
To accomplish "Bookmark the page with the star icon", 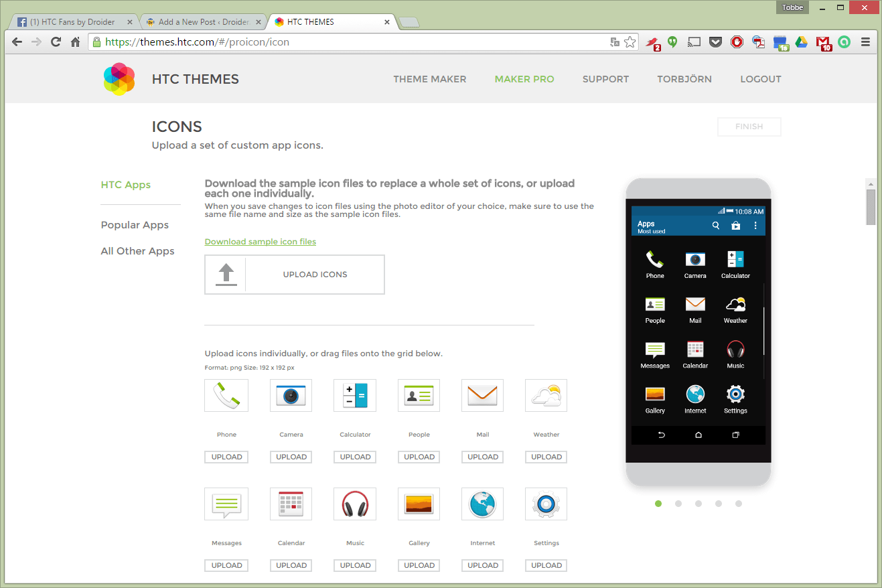I will tap(630, 42).
